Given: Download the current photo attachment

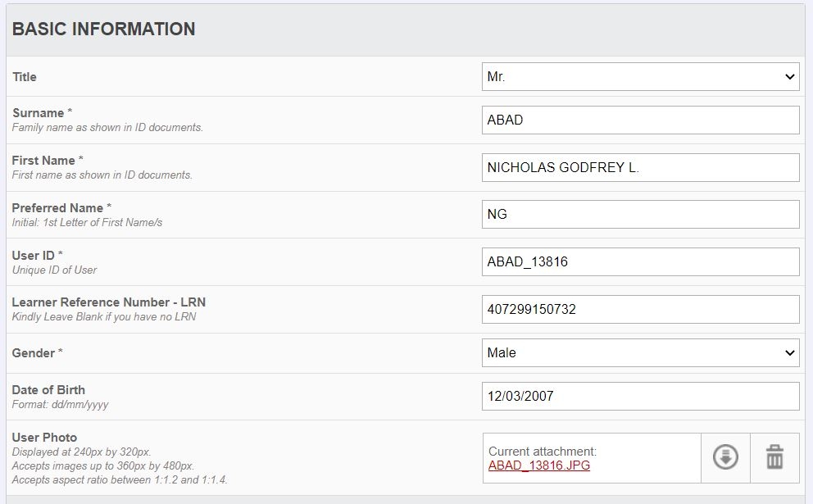Looking at the screenshot, I should 725,457.
